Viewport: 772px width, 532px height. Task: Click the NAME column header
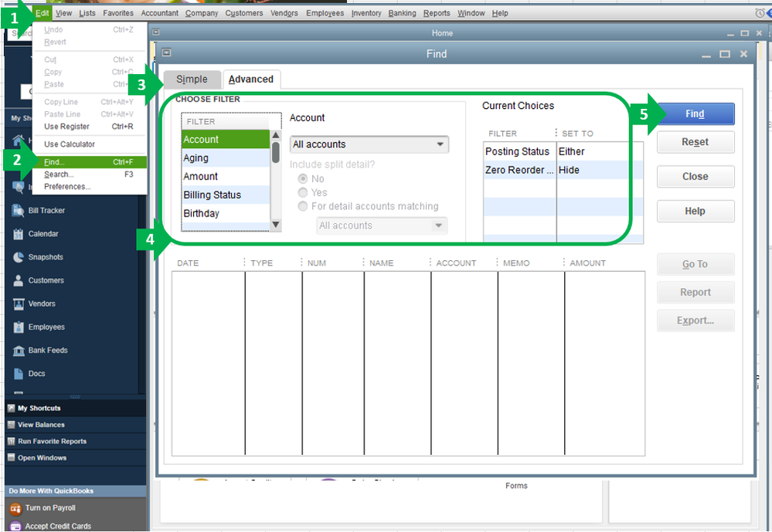click(382, 263)
